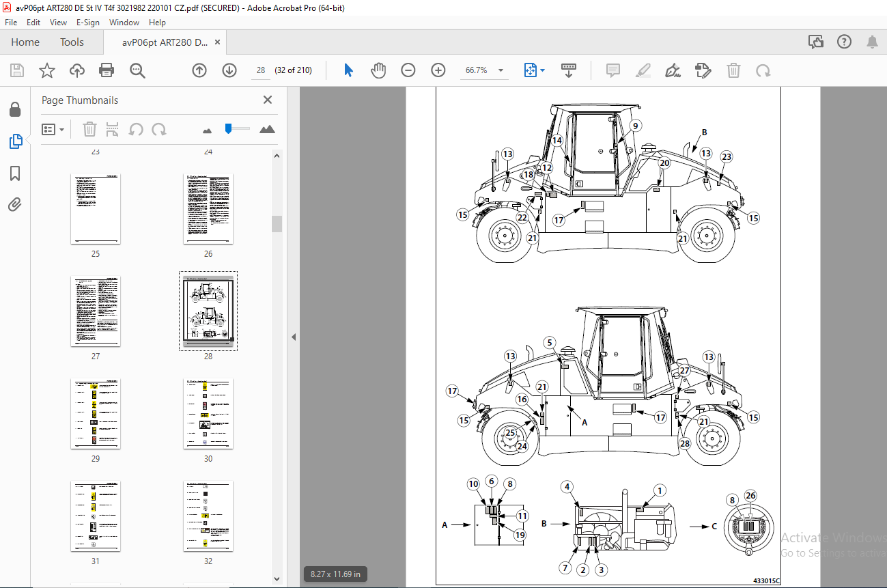This screenshot has width=887, height=588.
Task: Select the page 31 thumbnail
Action: click(x=96, y=516)
